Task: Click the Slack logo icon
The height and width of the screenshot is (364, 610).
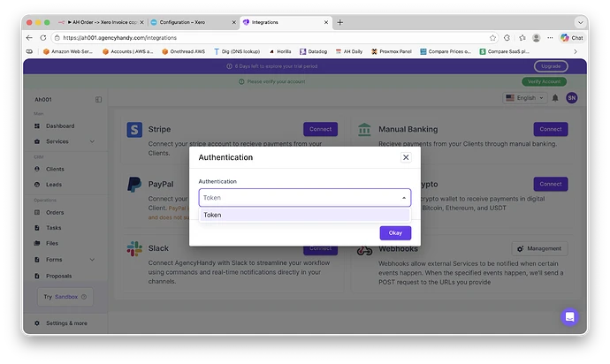Action: tap(134, 250)
